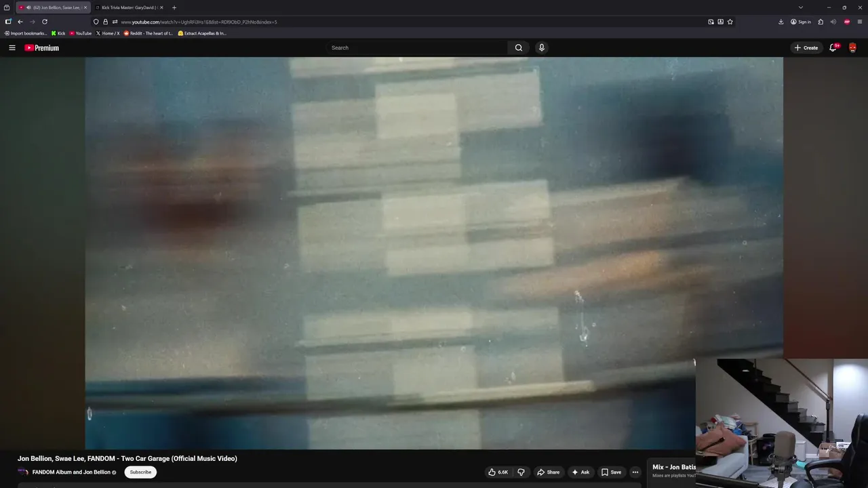This screenshot has width=868, height=488.
Task: Bookmark this page with star icon
Action: 730,22
